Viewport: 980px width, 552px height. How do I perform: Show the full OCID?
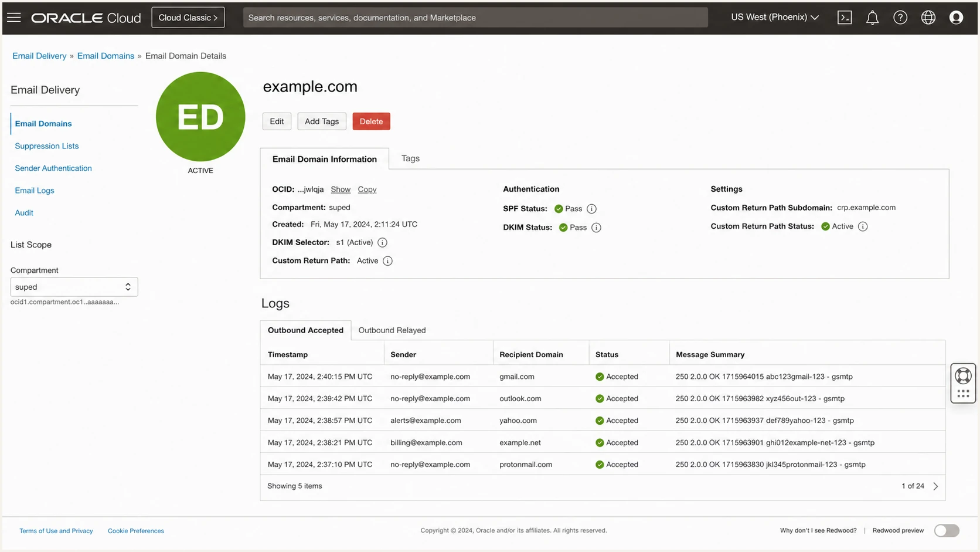(341, 189)
